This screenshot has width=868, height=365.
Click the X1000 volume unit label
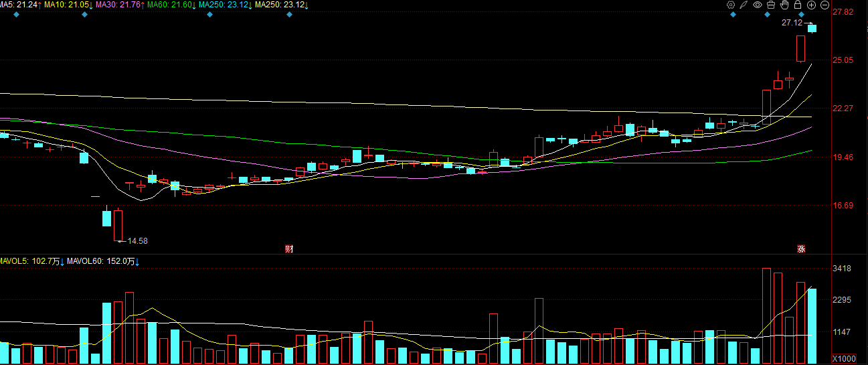point(844,358)
